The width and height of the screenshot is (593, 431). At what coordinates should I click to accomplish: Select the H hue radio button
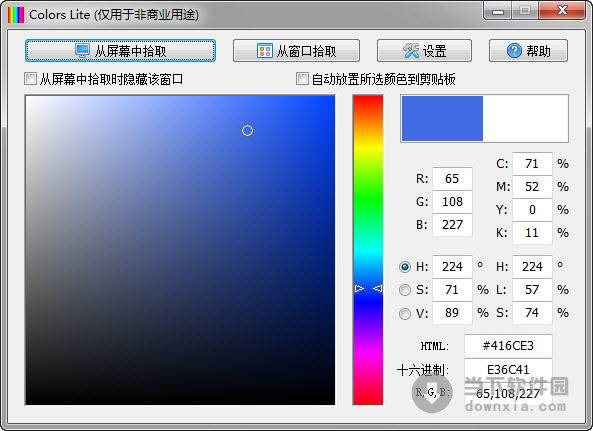click(x=405, y=267)
